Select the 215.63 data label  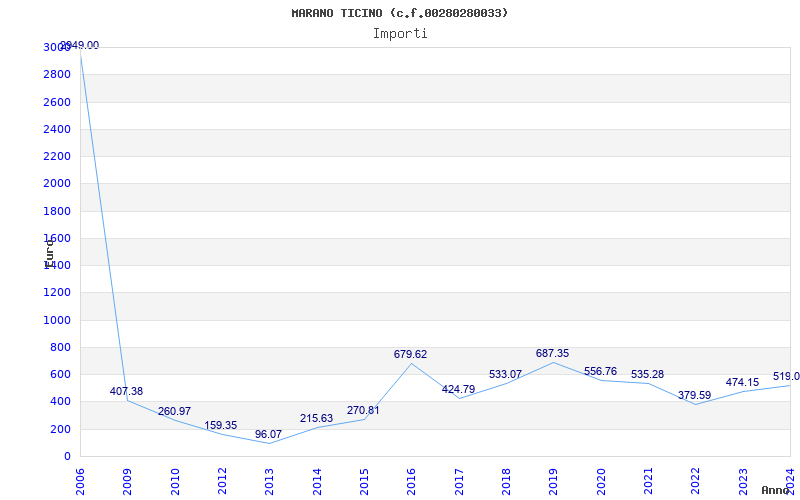click(x=316, y=418)
